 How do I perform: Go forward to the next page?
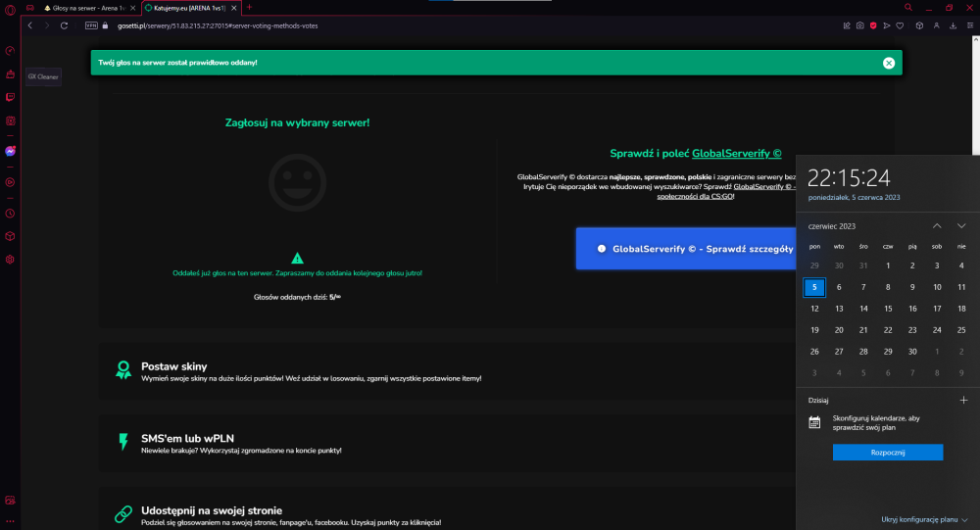click(x=47, y=25)
